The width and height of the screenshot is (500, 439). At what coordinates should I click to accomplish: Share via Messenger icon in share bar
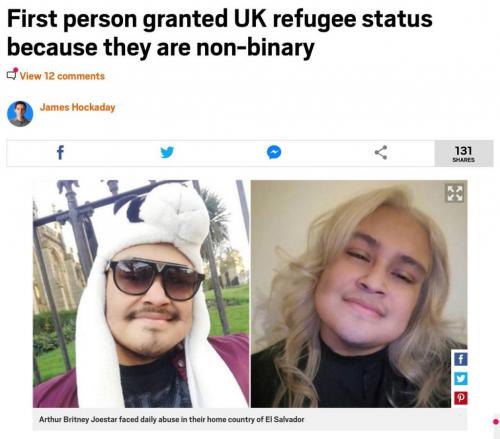click(274, 153)
